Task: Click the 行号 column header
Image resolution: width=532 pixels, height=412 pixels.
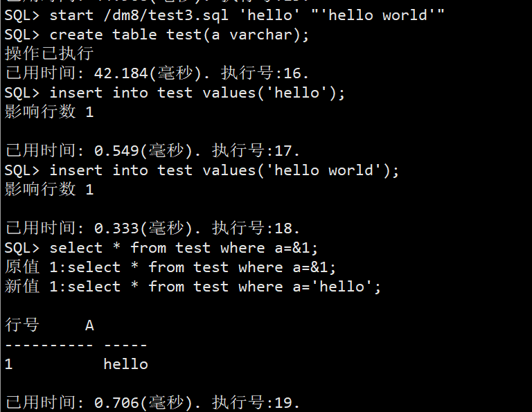Action: 22,325
